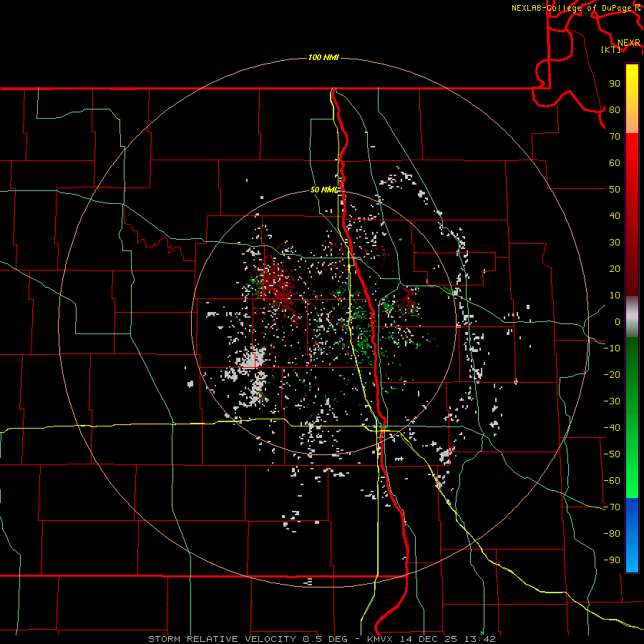Image resolution: width=644 pixels, height=644 pixels.
Task: Click the 70 value on the velocity scale
Action: [x=615, y=137]
